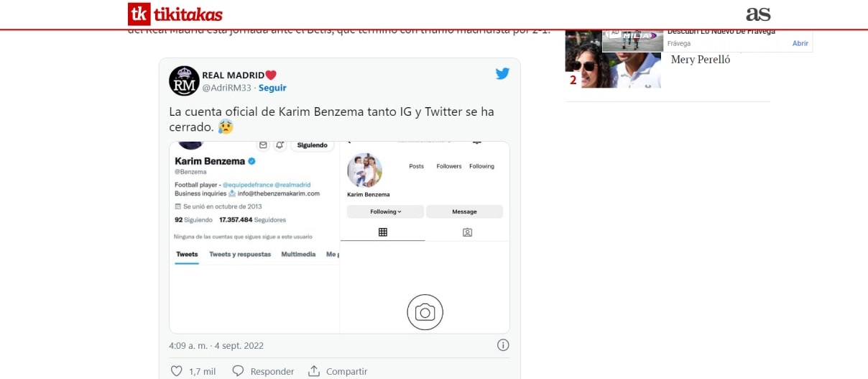The height and width of the screenshot is (379, 868).
Task: Open embedded Benzema screenshot image
Action: click(x=339, y=237)
